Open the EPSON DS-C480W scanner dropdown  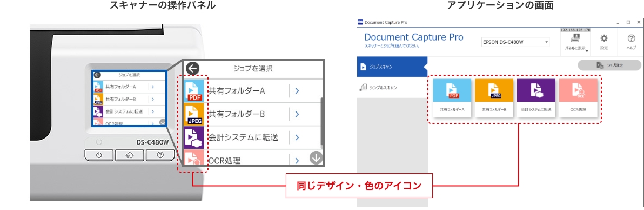pyautogui.click(x=516, y=42)
